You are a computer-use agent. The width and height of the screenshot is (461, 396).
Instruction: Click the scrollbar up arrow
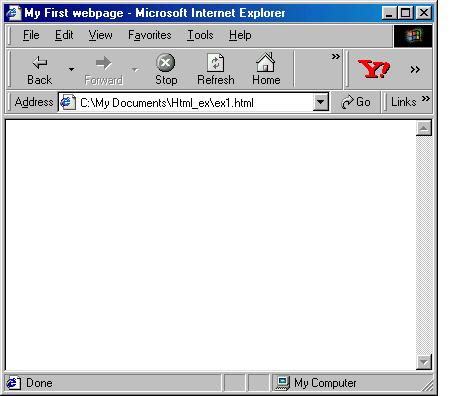pos(424,128)
